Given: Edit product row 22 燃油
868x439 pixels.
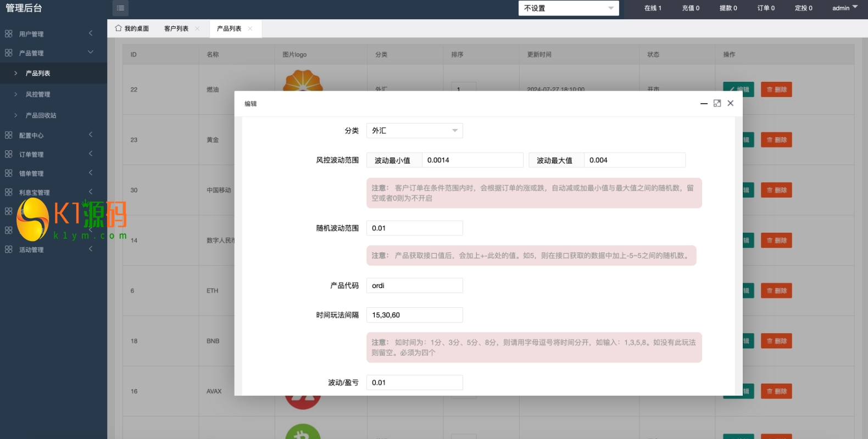Looking at the screenshot, I should pyautogui.click(x=738, y=89).
